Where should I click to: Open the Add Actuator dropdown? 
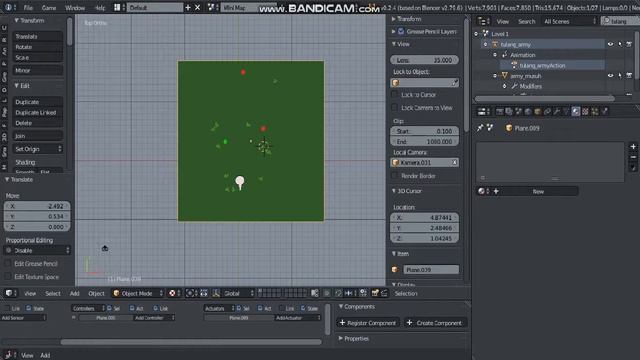coord(298,318)
